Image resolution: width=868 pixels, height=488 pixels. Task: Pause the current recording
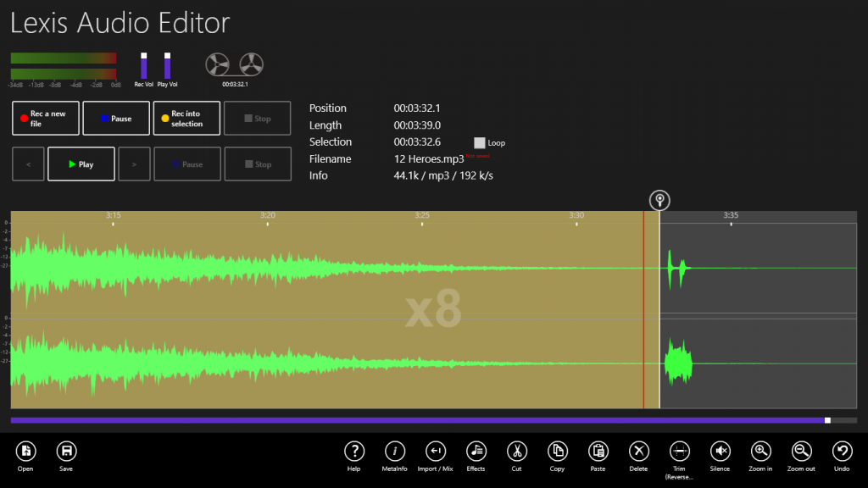[x=115, y=118]
